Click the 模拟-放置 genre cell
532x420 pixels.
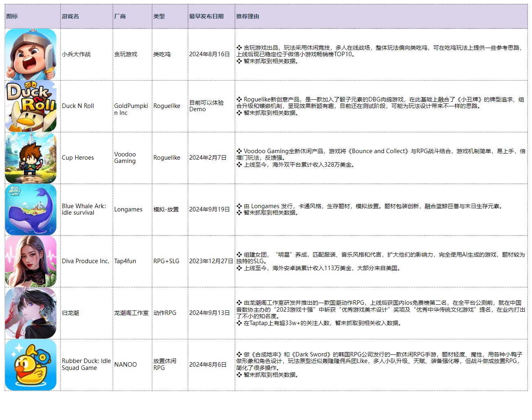[166, 209]
